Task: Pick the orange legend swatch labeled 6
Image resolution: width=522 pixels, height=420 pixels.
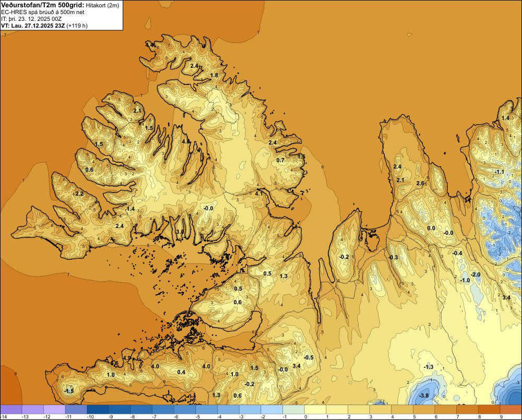Action: (446, 410)
